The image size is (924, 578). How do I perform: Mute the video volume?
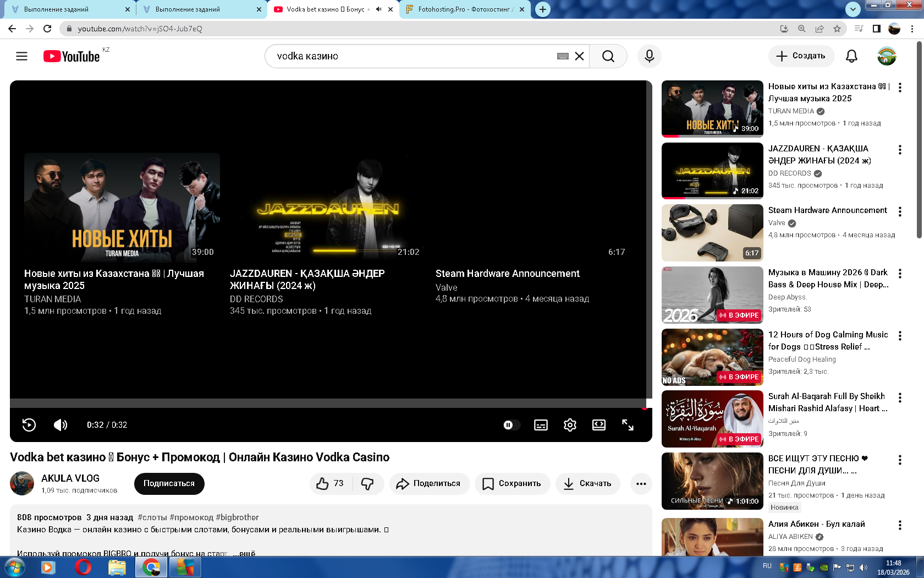pyautogui.click(x=61, y=425)
